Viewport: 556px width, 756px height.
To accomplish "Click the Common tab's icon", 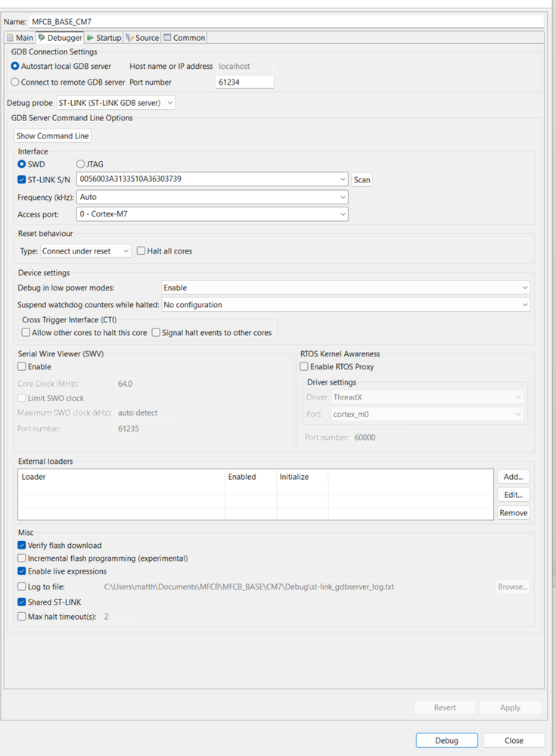I will click(168, 37).
